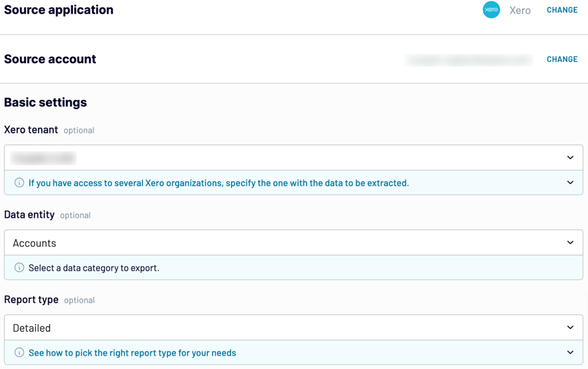Open the Data entity dropdown showing 'Accounts'

click(x=570, y=243)
